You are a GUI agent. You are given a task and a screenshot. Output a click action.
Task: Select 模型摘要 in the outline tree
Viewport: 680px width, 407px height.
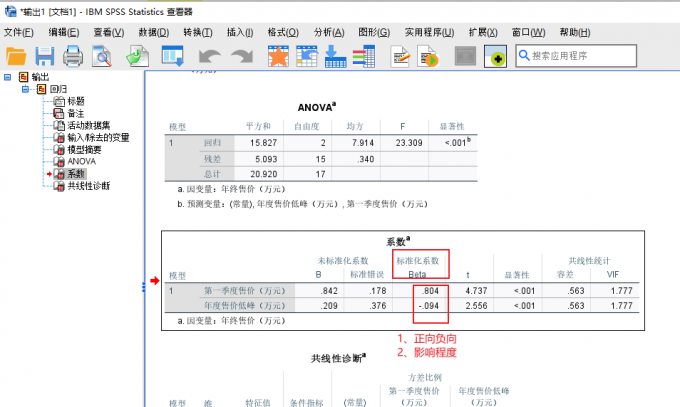86,149
